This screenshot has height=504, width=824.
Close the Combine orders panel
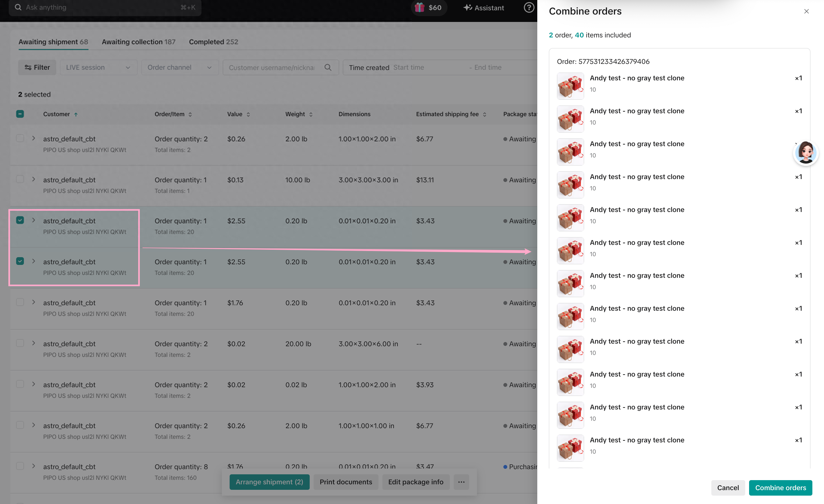(806, 11)
